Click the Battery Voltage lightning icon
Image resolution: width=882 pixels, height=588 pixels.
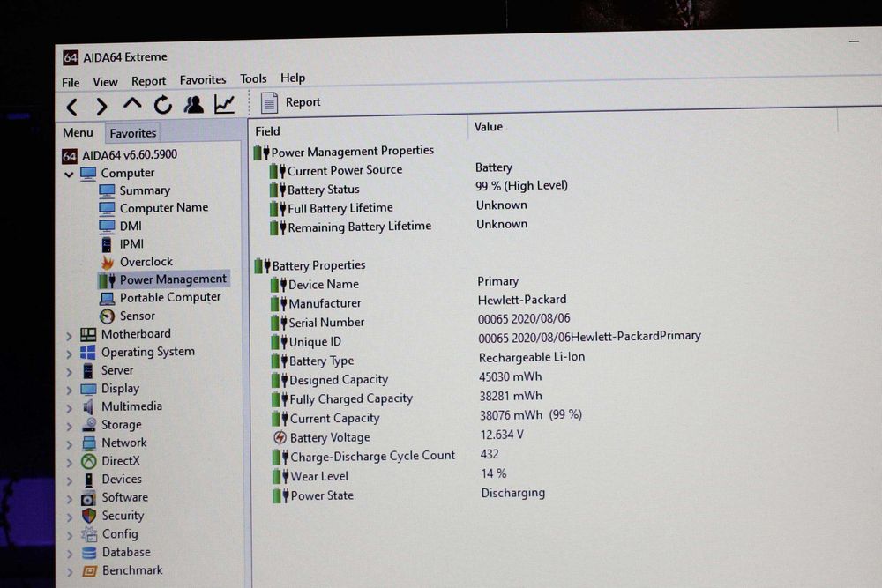point(280,437)
